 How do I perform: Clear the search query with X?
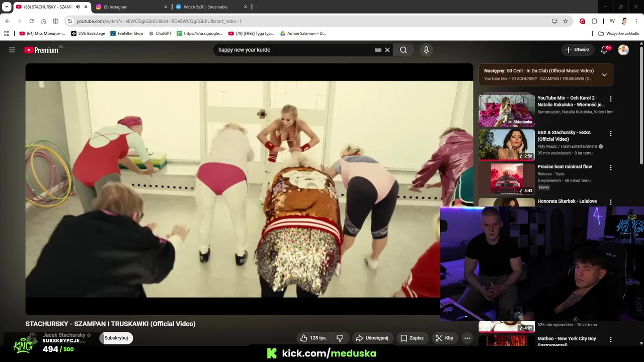click(387, 50)
